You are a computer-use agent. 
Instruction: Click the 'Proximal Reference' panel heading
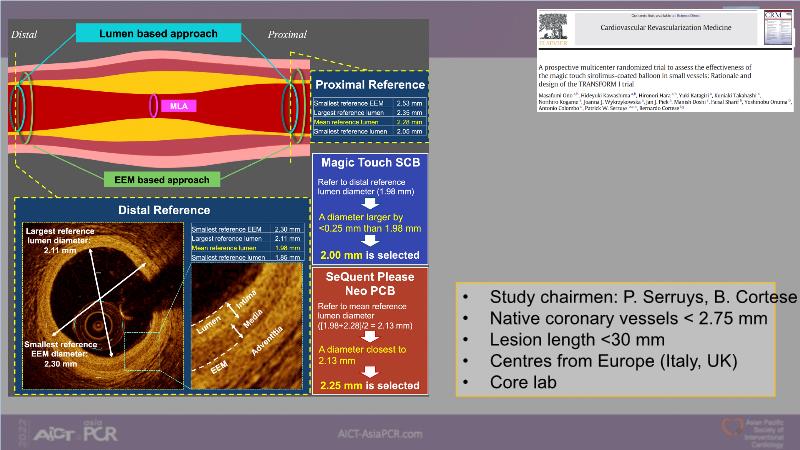tap(370, 85)
